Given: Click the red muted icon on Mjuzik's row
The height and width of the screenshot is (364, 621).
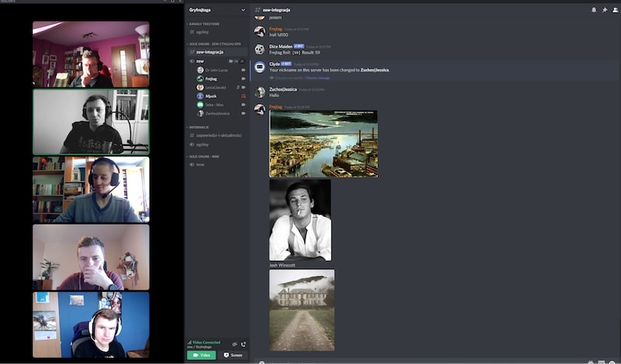Looking at the screenshot, I should click(x=243, y=96).
